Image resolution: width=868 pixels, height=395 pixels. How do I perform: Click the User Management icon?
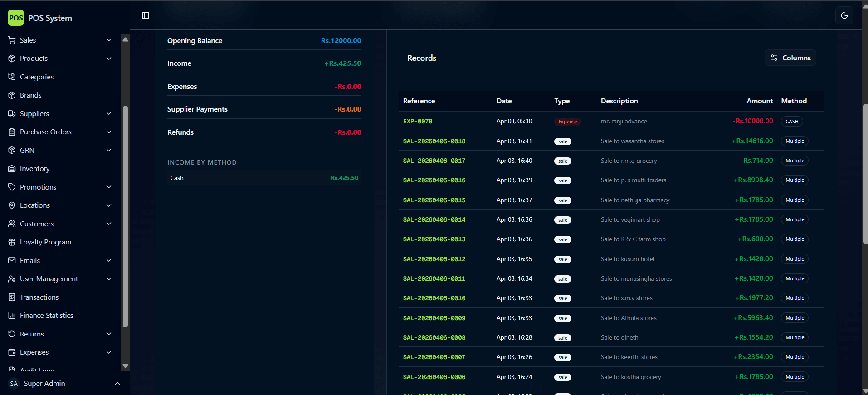point(12,279)
